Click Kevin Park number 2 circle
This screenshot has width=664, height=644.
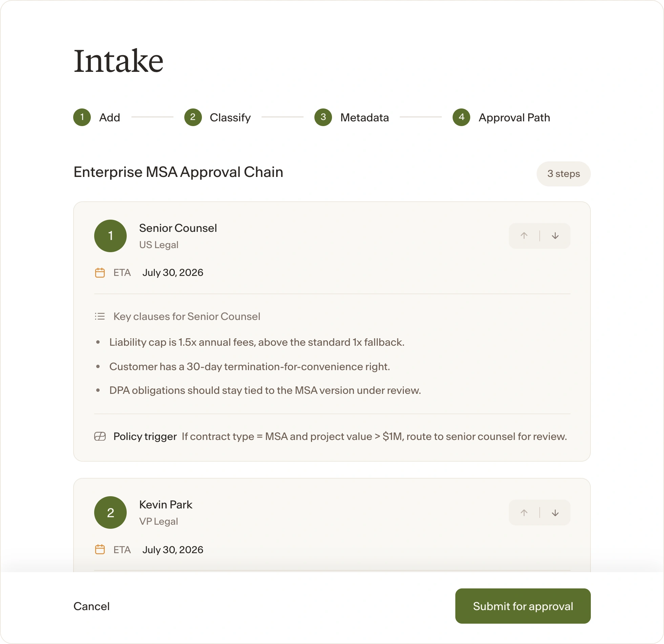[110, 512]
